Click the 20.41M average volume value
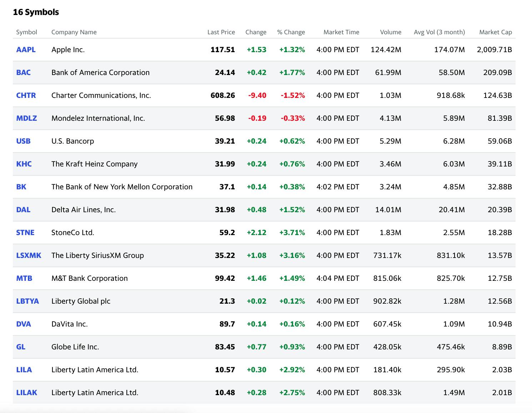532x413 pixels. pyautogui.click(x=452, y=210)
